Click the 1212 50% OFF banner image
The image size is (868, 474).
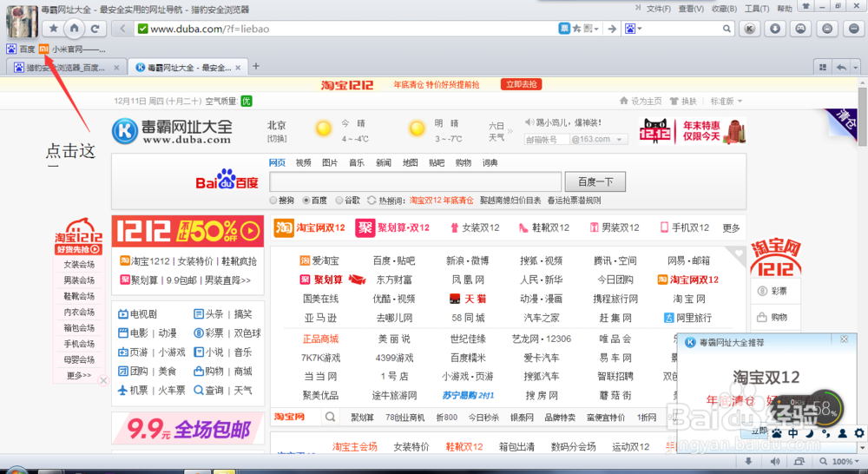(187, 231)
